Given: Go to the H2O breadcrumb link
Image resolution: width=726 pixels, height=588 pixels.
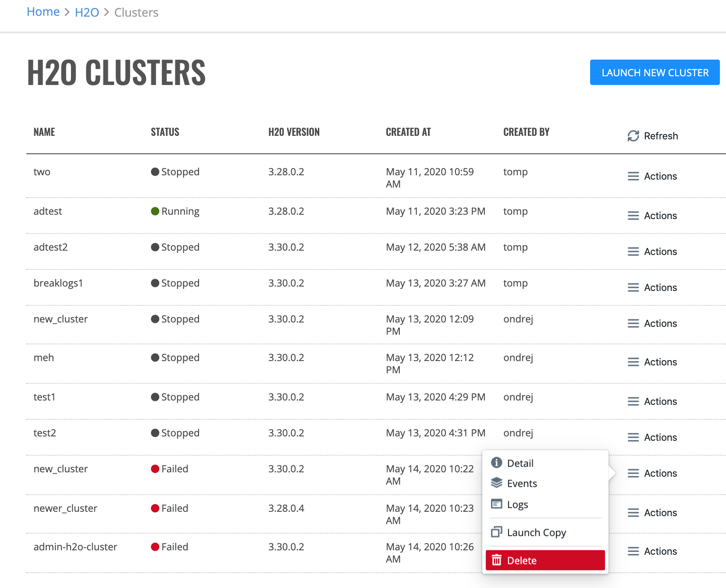Looking at the screenshot, I should coord(87,12).
